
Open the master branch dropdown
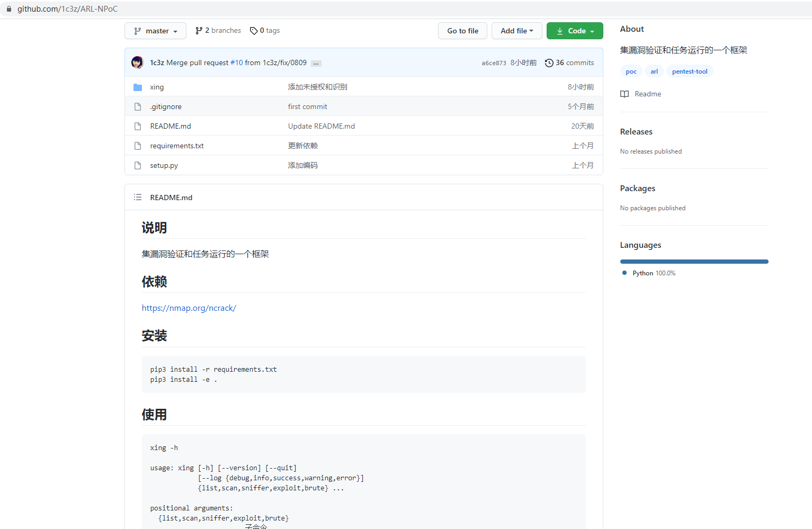point(155,31)
